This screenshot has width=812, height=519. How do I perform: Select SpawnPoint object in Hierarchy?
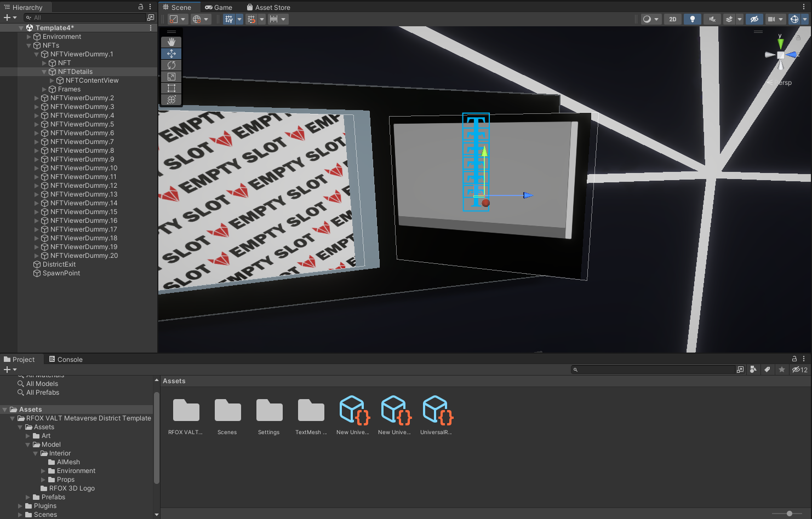(61, 273)
